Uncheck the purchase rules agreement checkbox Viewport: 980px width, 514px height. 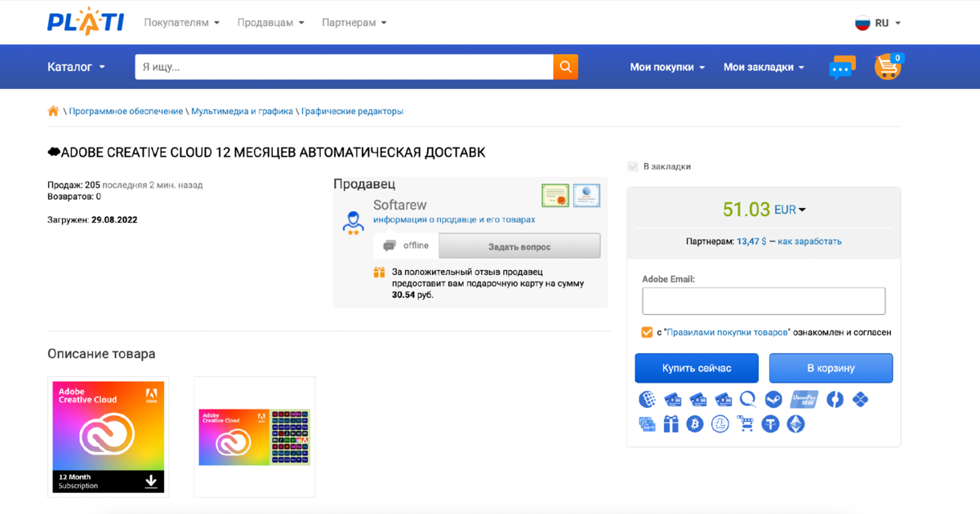pos(647,332)
